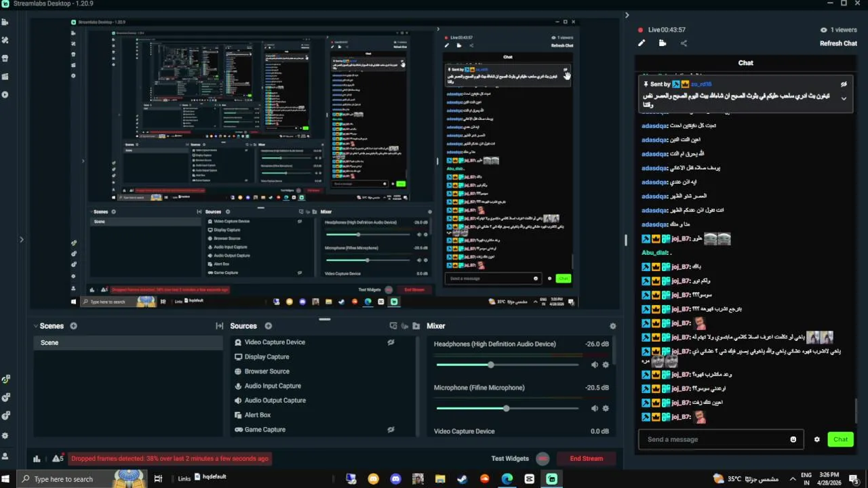Click the pin icon on pinned message
This screenshot has height=488, width=868.
pyautogui.click(x=646, y=84)
